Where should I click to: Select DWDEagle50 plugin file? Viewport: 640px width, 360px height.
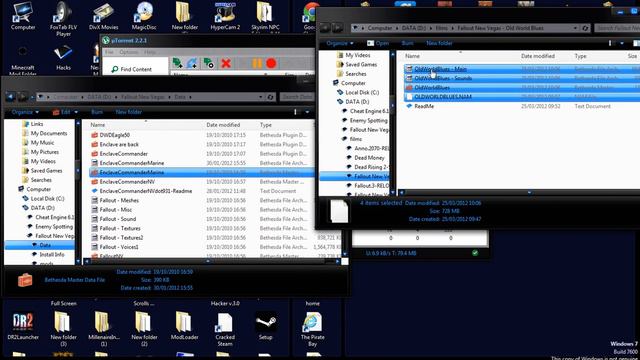tap(114, 135)
